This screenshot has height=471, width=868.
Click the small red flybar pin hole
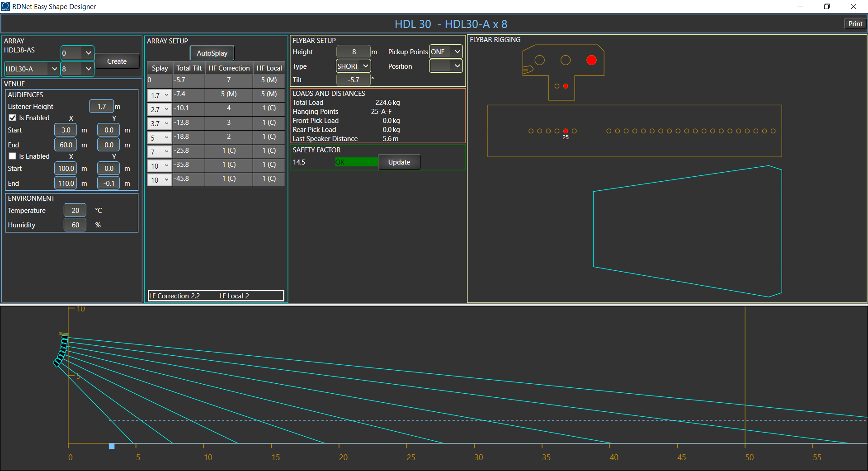click(x=566, y=86)
